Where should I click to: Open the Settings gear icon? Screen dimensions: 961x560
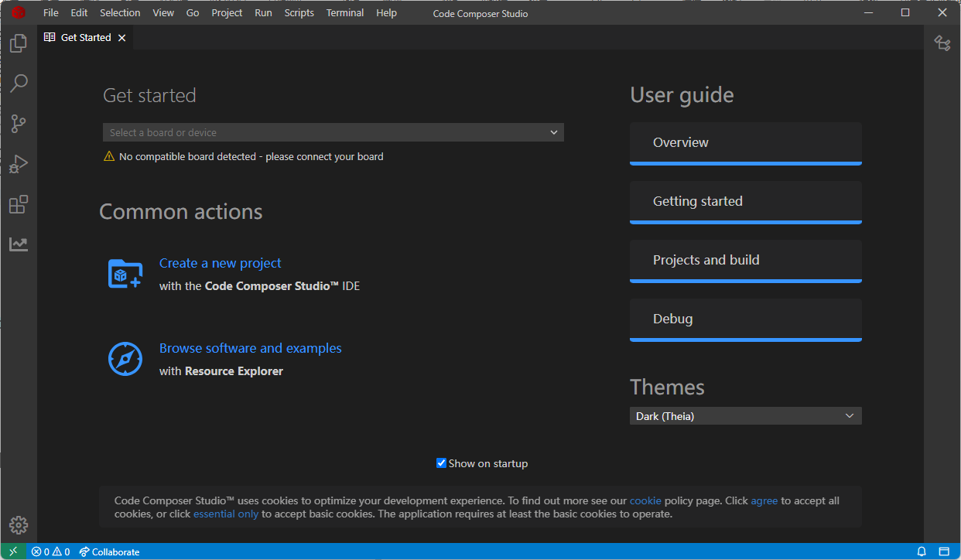(19, 525)
